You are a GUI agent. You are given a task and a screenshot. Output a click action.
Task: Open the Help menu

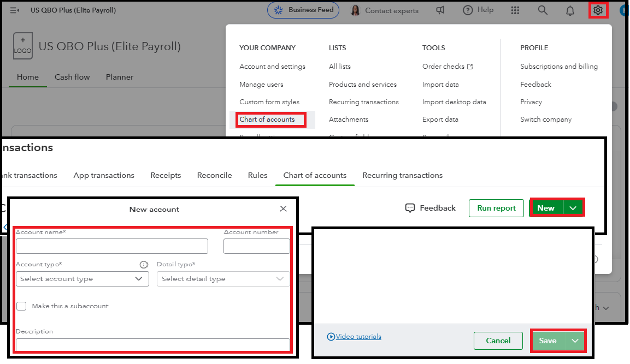pos(478,10)
